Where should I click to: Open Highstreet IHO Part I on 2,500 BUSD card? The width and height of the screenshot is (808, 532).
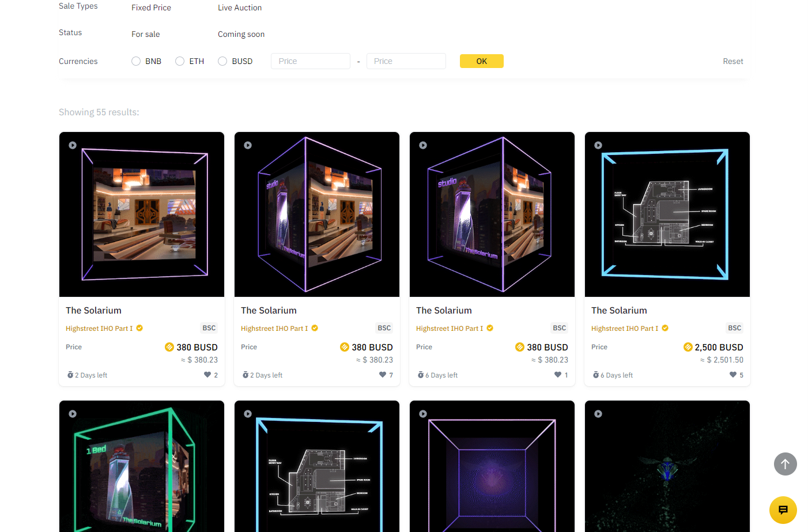[x=625, y=329]
